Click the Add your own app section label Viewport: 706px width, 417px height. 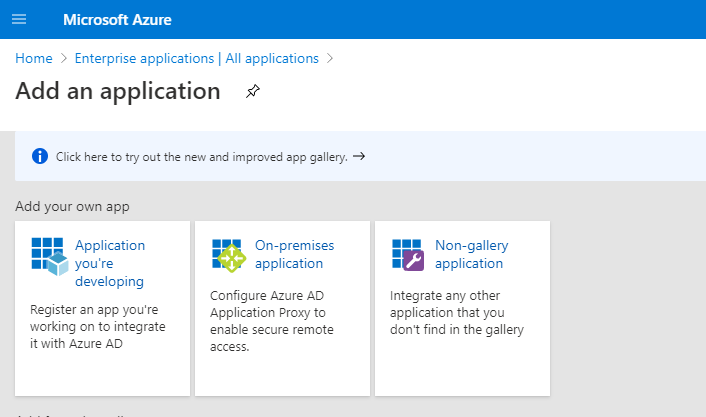click(72, 207)
